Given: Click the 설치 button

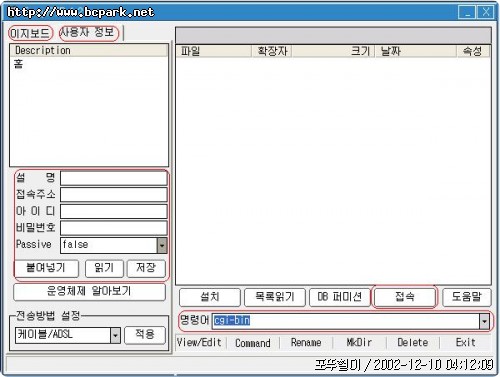Looking at the screenshot, I should tap(210, 297).
